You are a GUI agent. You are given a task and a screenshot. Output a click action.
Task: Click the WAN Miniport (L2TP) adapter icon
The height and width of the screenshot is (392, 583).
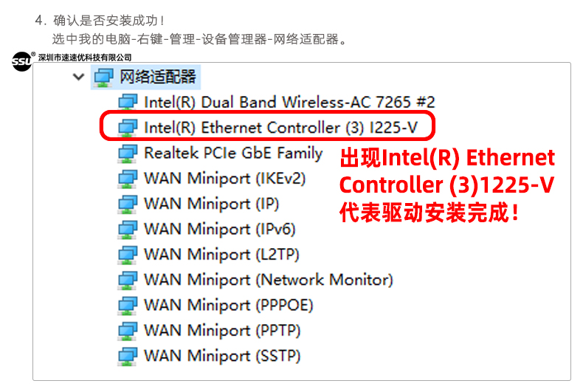pyautogui.click(x=128, y=255)
